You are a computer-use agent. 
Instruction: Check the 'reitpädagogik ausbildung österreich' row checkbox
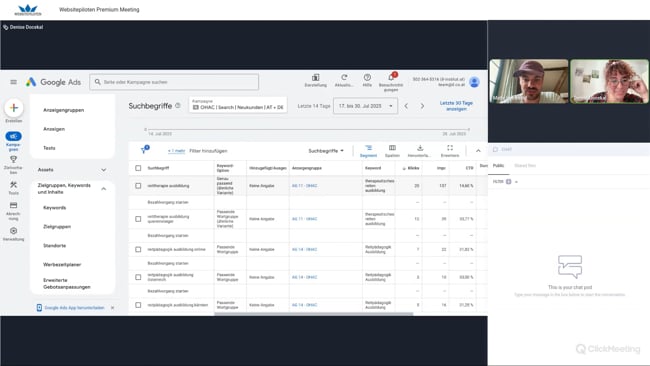[138, 277]
